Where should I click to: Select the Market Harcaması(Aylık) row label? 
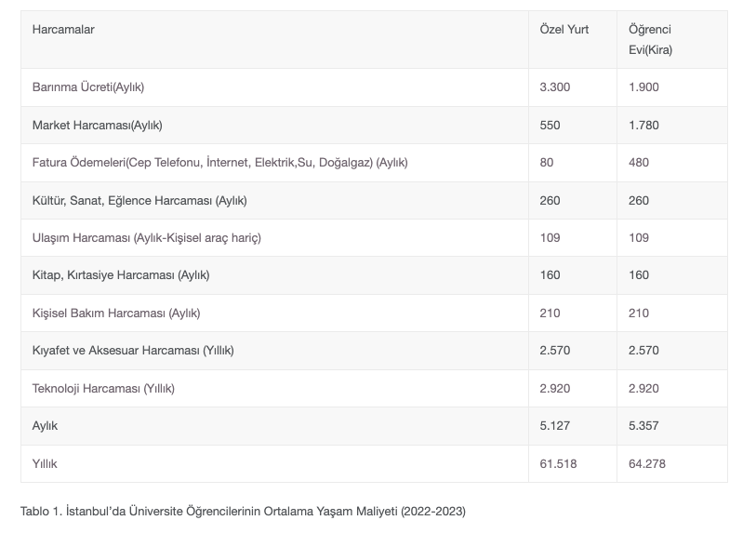(x=97, y=125)
